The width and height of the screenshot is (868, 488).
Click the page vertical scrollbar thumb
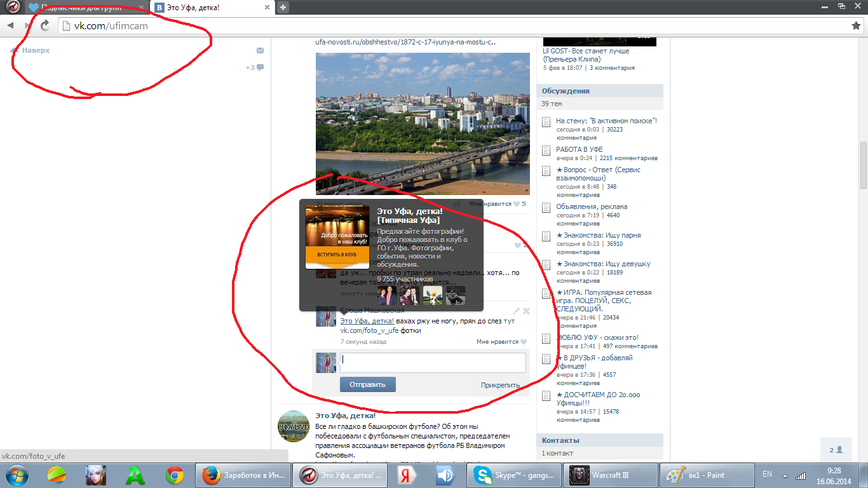pos(864,165)
